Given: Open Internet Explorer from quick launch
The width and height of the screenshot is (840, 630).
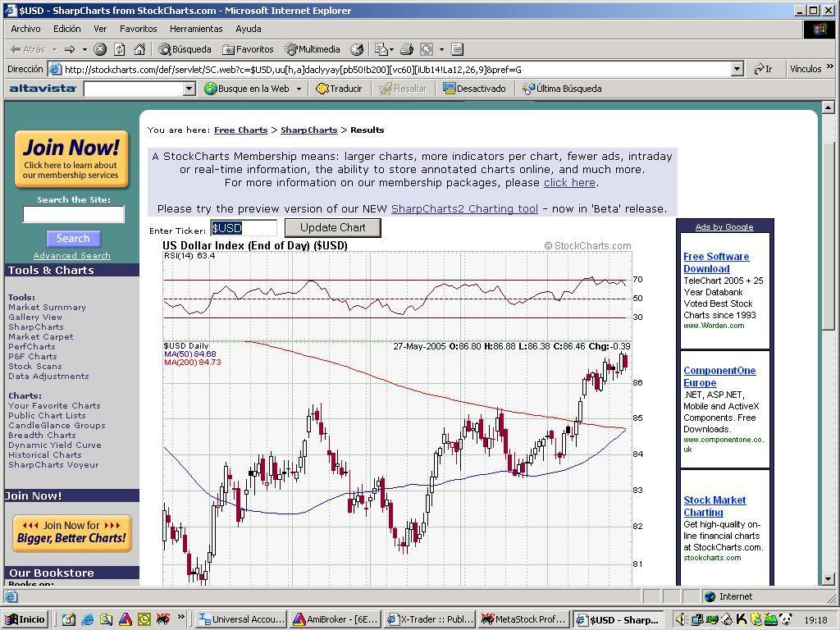Looking at the screenshot, I should click(x=87, y=619).
